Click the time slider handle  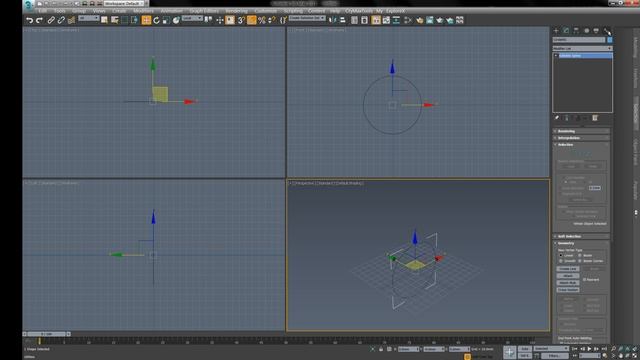coord(47,334)
